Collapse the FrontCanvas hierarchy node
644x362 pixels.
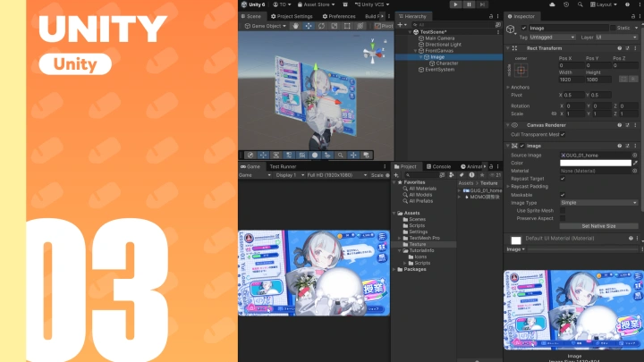tap(415, 51)
